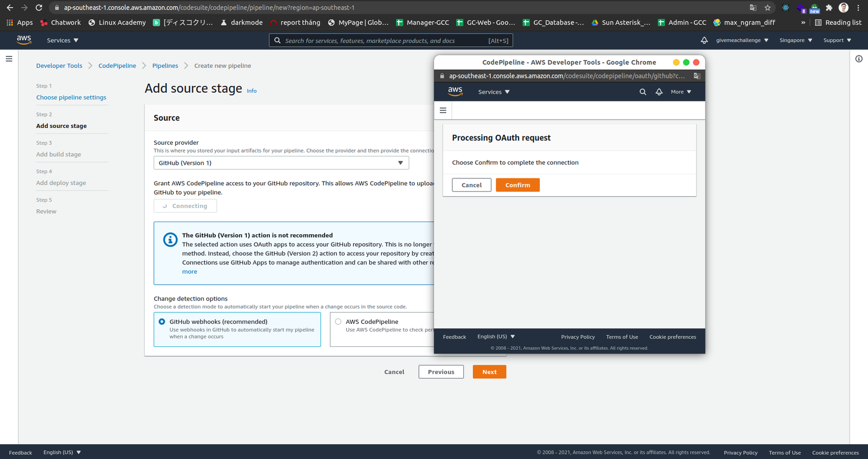Open the info panel icon at right edge

point(859,59)
